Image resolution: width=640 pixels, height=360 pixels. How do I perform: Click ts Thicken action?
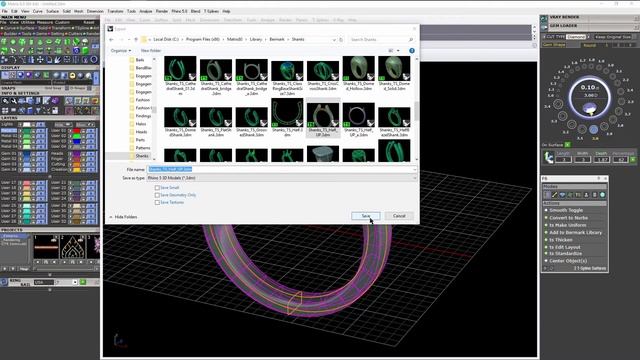[561, 240]
